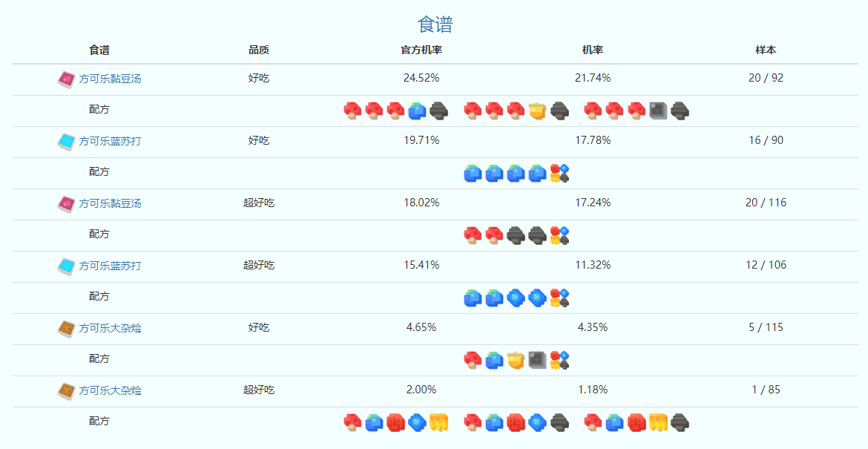Click the blue 食谱 title heading
Viewport: 868px width, 449px height.
click(x=435, y=24)
